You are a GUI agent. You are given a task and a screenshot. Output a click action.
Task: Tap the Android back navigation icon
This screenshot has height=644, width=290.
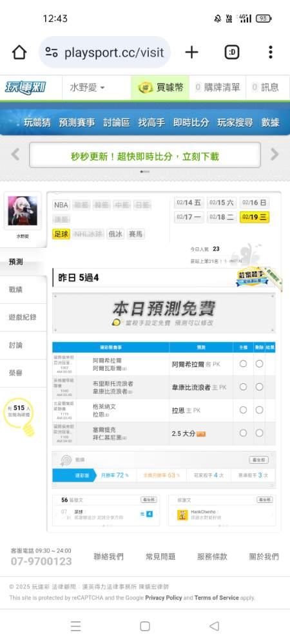214,625
